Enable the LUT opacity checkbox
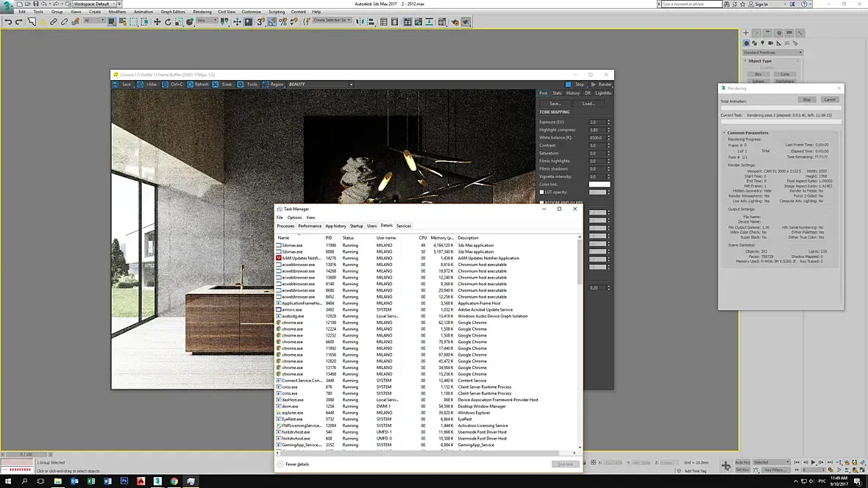The width and height of the screenshot is (868, 488). 542,193
